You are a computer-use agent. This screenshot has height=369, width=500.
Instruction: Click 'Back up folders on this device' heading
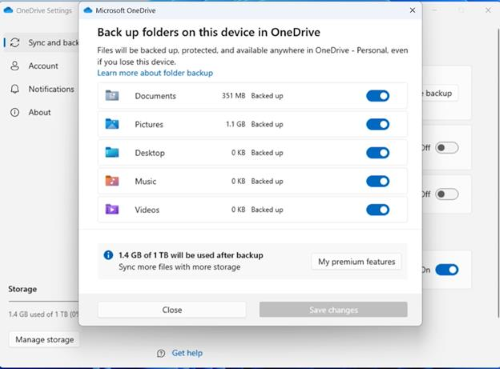(209, 32)
